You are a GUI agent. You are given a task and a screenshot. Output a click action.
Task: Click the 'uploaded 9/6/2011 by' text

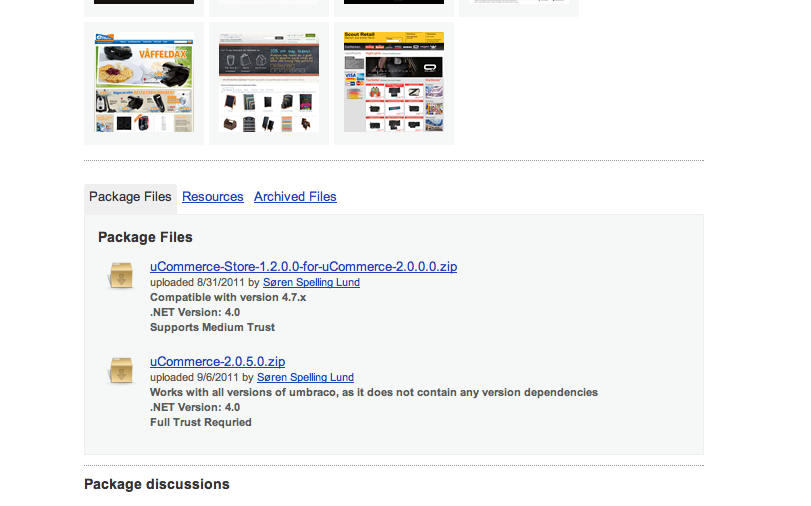tap(202, 378)
